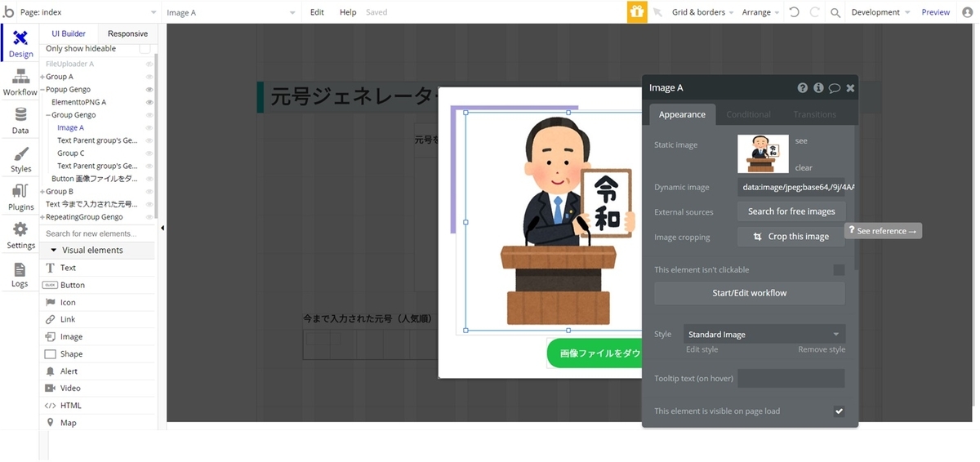Screen dimensions: 980x462
Task: Open the Edit menu
Action: [317, 12]
